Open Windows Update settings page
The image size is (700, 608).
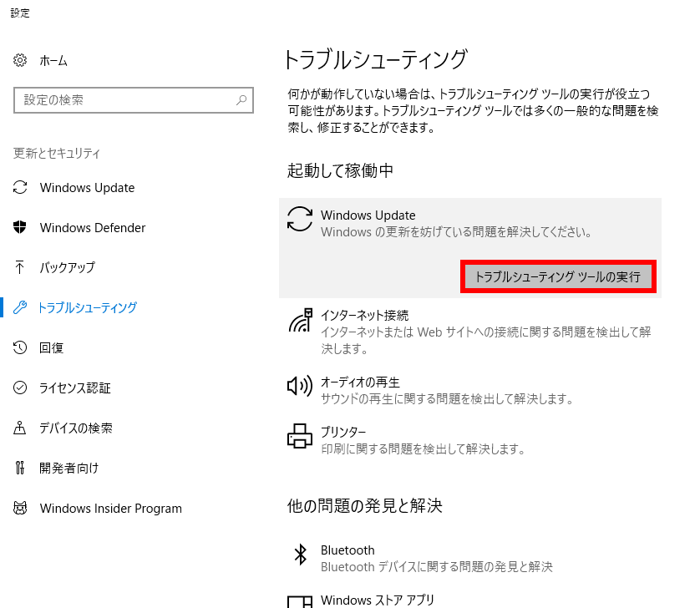(x=87, y=187)
